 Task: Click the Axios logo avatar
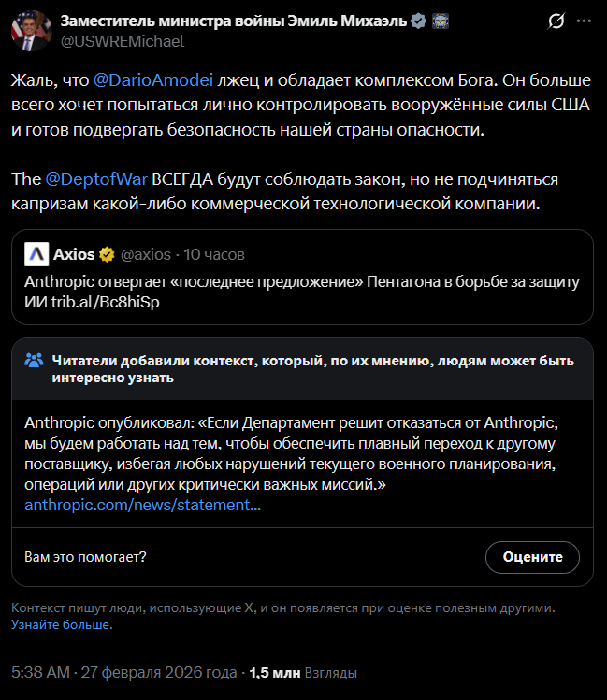pos(36,253)
